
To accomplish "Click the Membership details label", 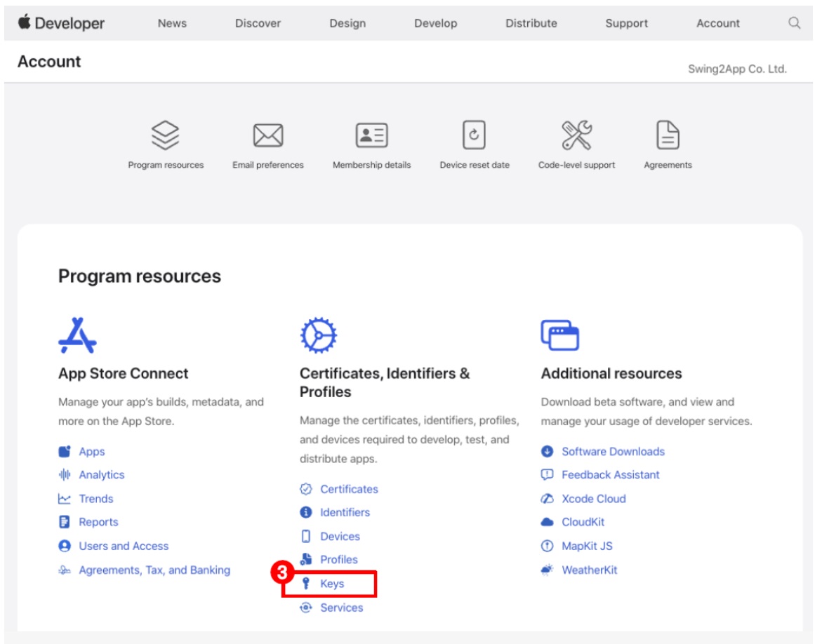I will 371,165.
